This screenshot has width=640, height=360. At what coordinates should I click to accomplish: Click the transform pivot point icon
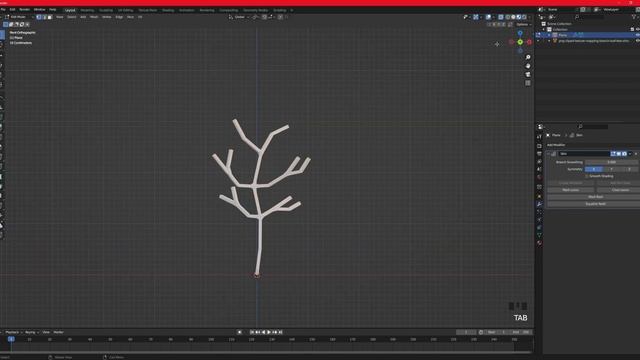click(x=255, y=17)
